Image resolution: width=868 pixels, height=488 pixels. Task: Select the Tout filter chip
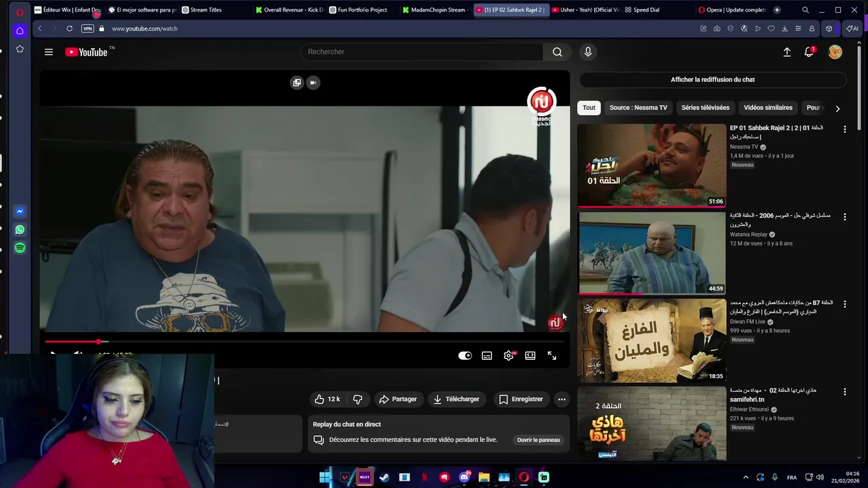pyautogui.click(x=589, y=108)
